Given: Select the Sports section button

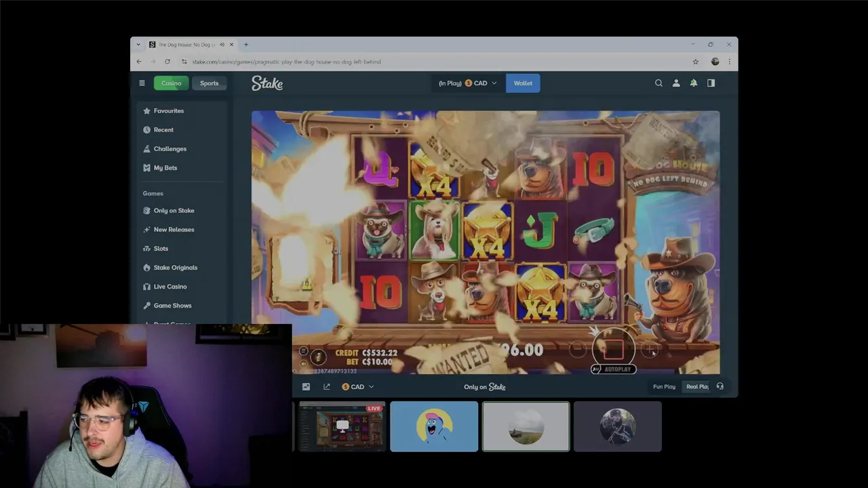Looking at the screenshot, I should (209, 83).
